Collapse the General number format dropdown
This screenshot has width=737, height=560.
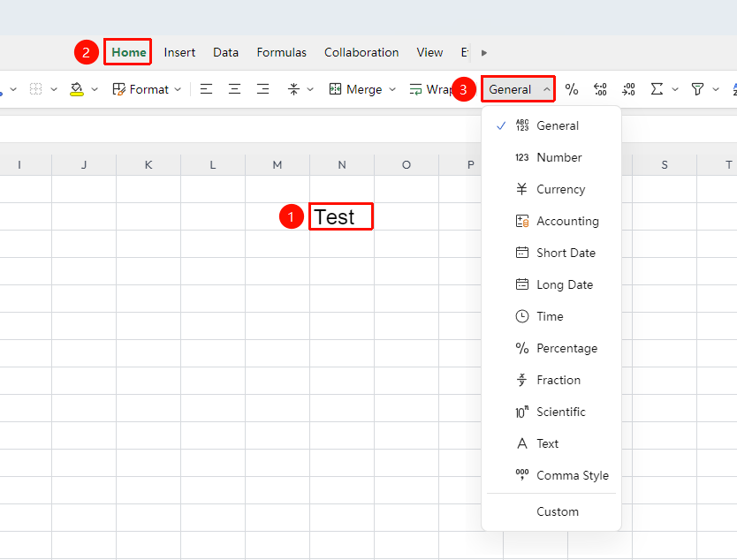(518, 89)
